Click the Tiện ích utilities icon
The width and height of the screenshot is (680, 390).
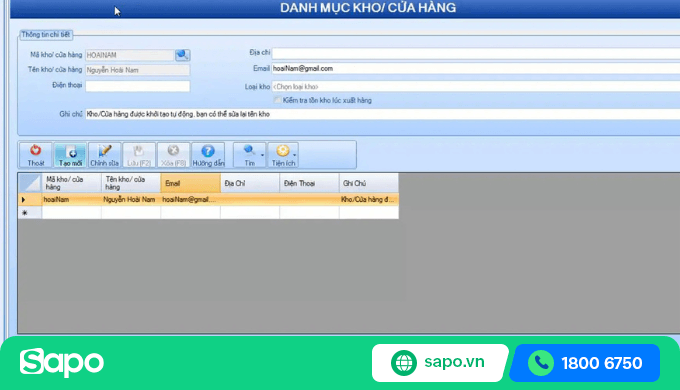tap(282, 155)
